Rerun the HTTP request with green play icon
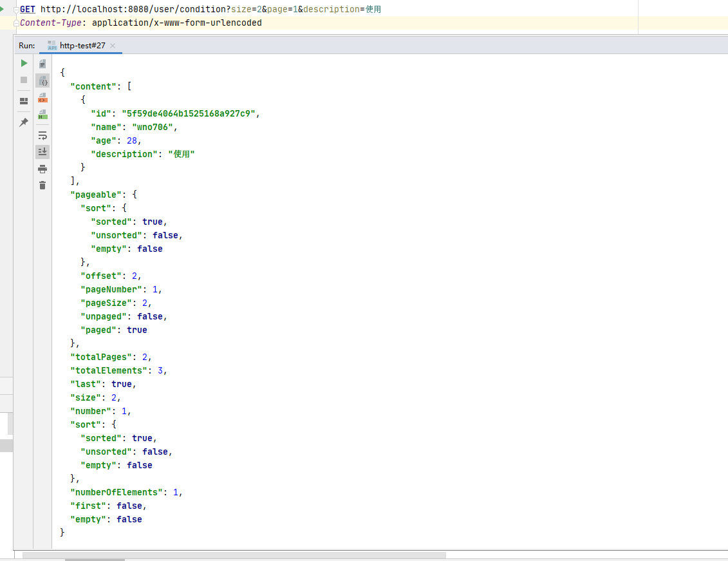This screenshot has width=728, height=561. click(24, 63)
